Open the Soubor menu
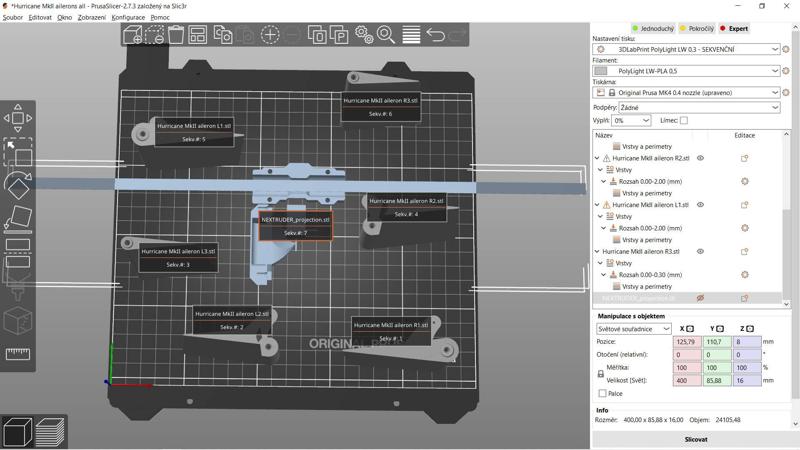 (13, 17)
